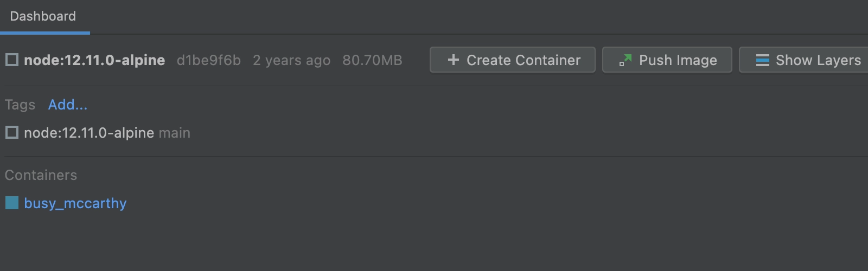Viewport: 868px width, 271px height.
Task: Click the Containers section heading
Action: pyautogui.click(x=41, y=175)
